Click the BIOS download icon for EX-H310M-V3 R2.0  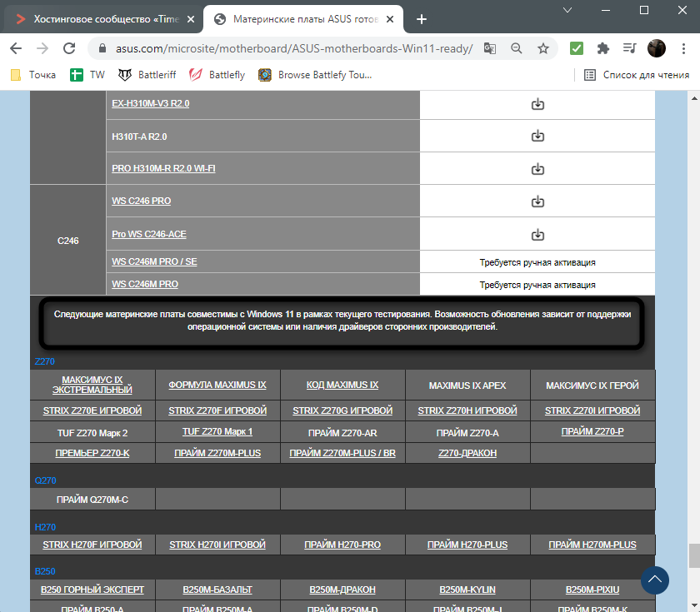[537, 104]
